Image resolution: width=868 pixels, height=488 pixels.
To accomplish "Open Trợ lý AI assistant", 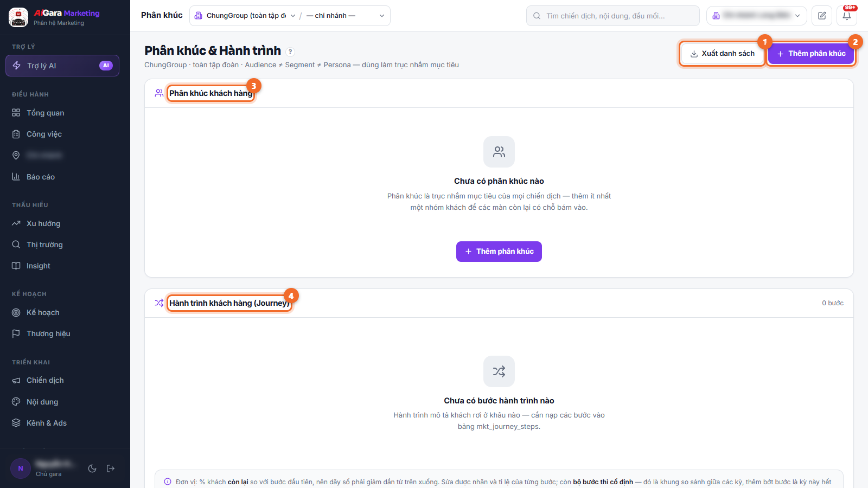I will click(x=62, y=66).
